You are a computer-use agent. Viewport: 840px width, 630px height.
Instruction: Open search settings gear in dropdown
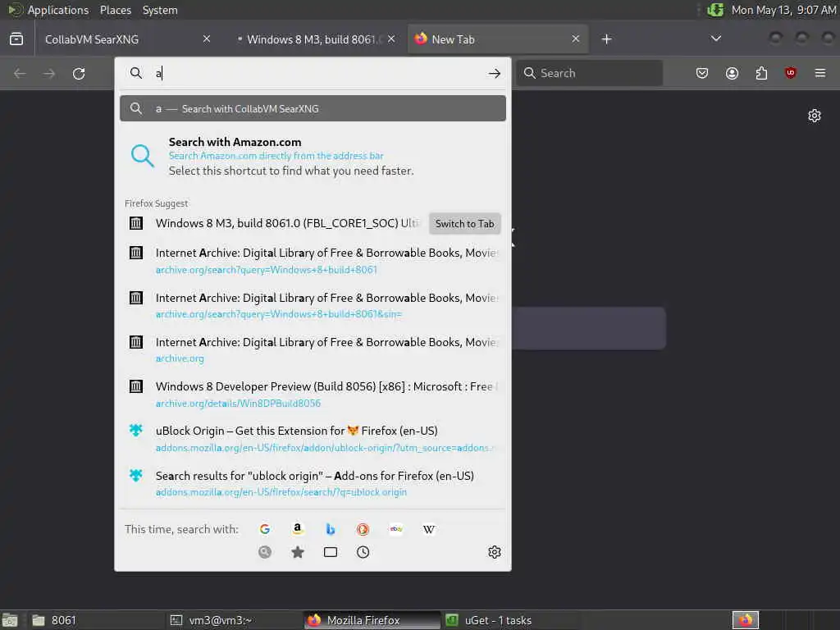495,552
